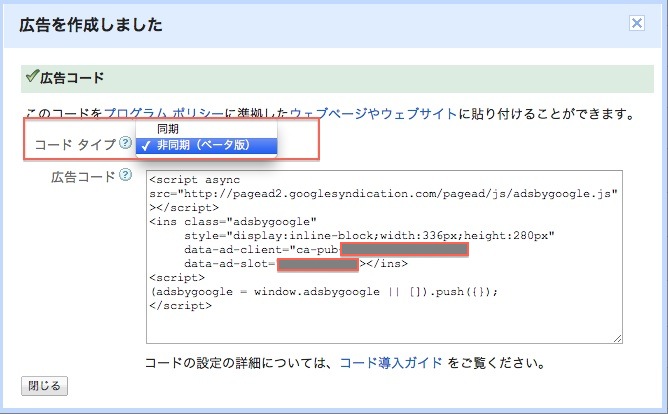Open the コード導入ガイド link
The height and width of the screenshot is (414, 668).
tap(391, 363)
